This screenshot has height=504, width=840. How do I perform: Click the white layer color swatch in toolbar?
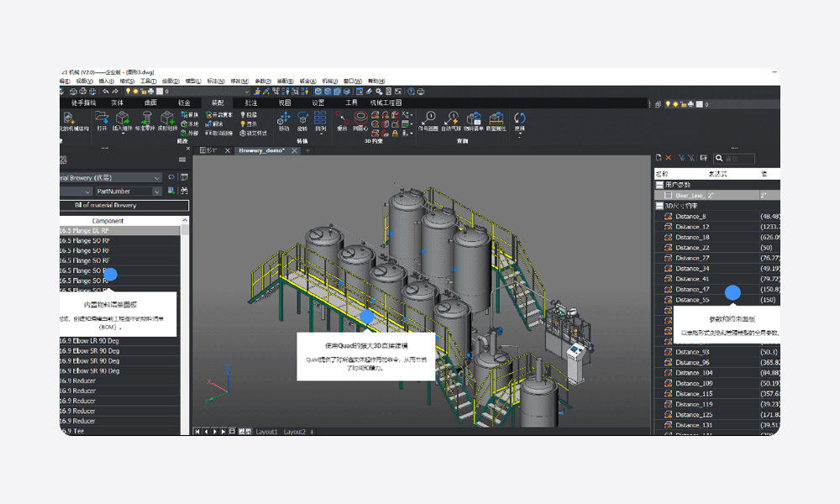tap(160, 92)
